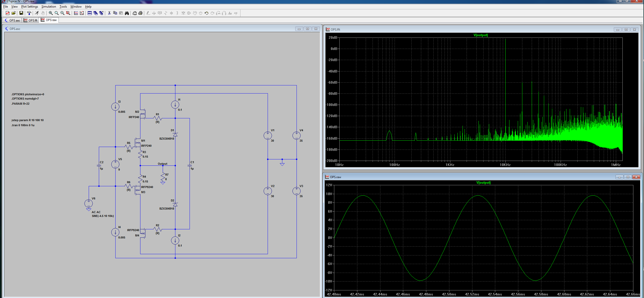
Task: Run simulation with the running man icon
Action: (x=37, y=13)
